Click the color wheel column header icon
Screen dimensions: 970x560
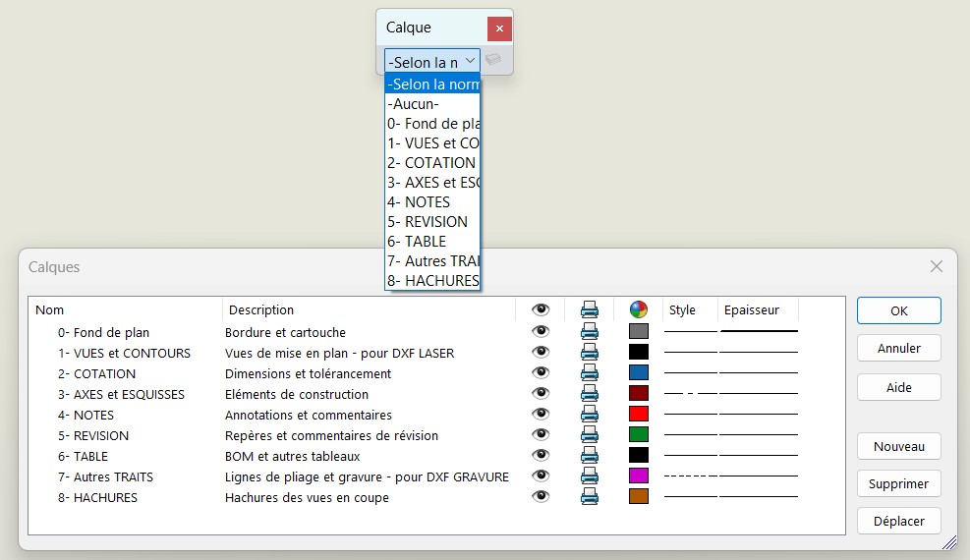(639, 309)
